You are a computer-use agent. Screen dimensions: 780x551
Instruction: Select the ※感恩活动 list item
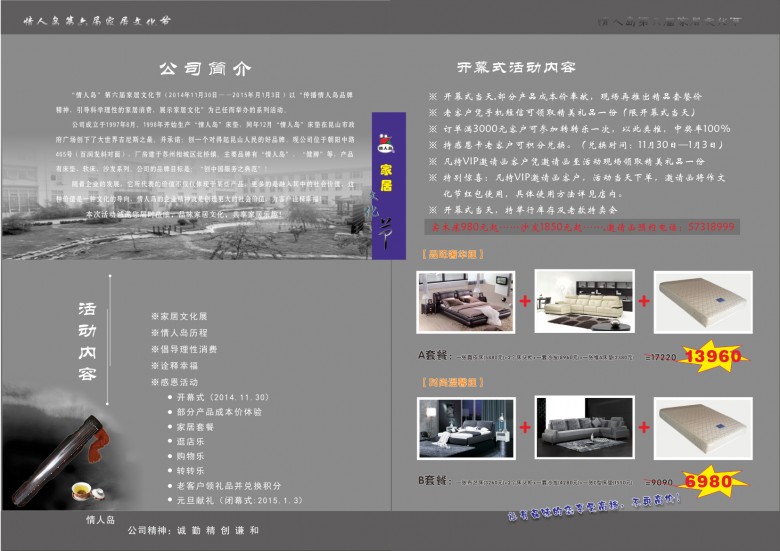175,382
